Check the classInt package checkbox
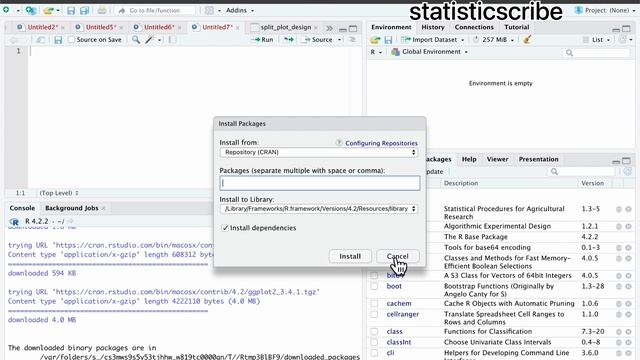 (374, 342)
